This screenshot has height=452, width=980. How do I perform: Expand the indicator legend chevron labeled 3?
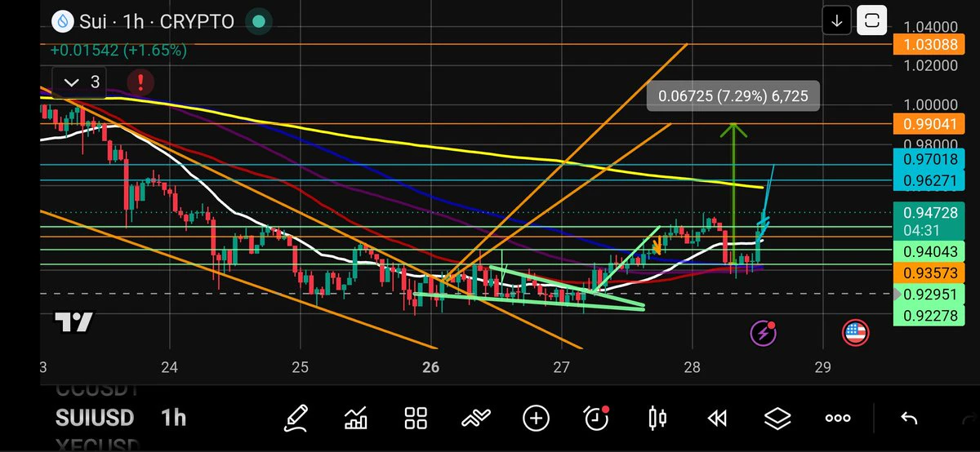[x=85, y=82]
